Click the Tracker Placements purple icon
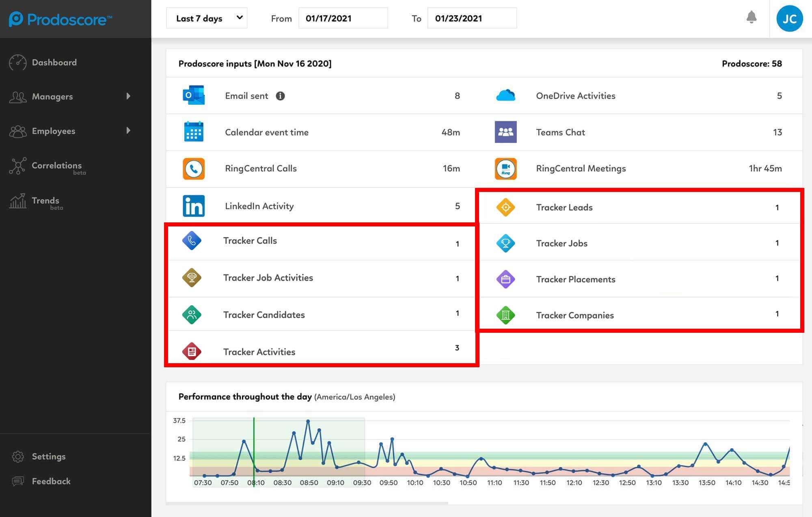Viewport: 812px width, 517px height. pyautogui.click(x=505, y=279)
